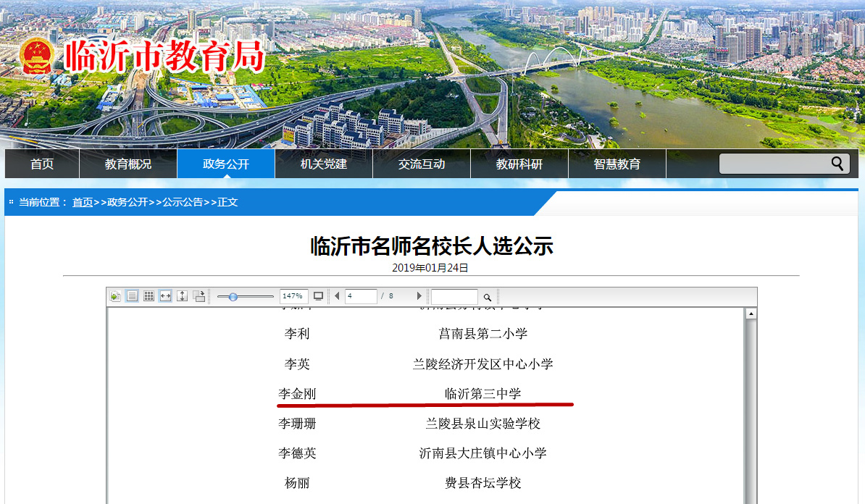Fit document to width

tap(165, 296)
